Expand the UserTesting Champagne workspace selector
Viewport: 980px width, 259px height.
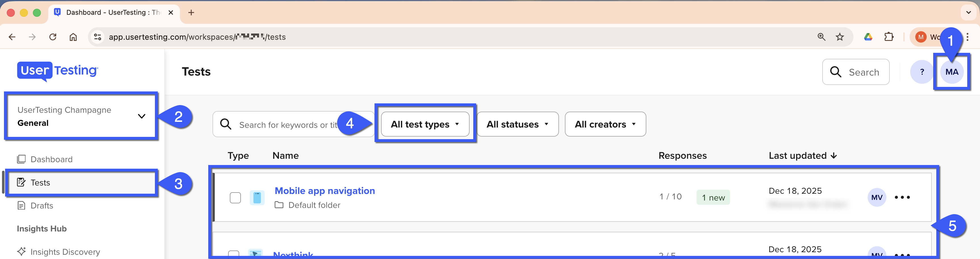(x=81, y=116)
